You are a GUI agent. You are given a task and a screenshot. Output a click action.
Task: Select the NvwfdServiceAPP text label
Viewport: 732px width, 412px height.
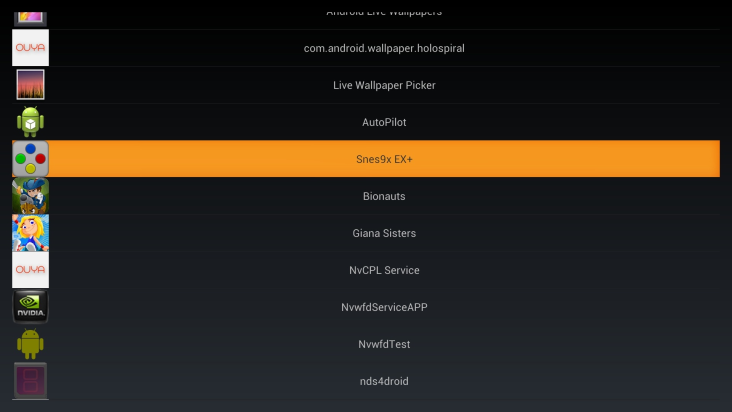click(384, 307)
